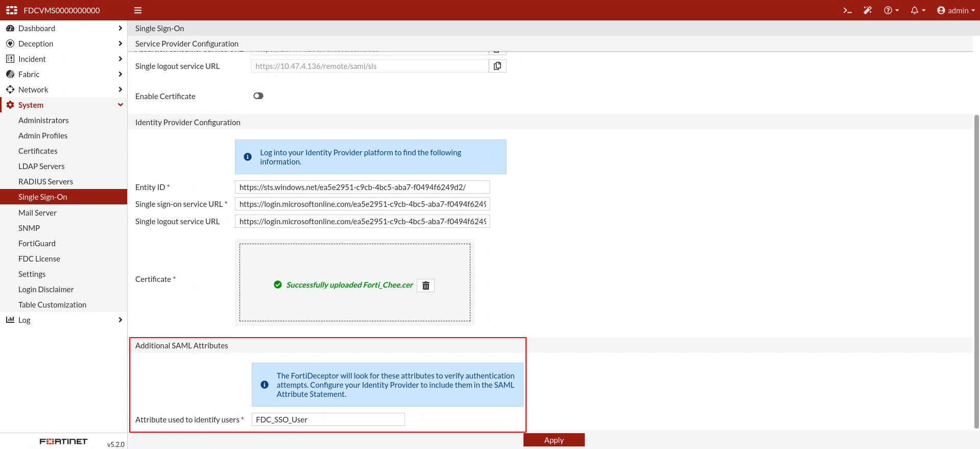Click the System gear icon

[x=10, y=105]
